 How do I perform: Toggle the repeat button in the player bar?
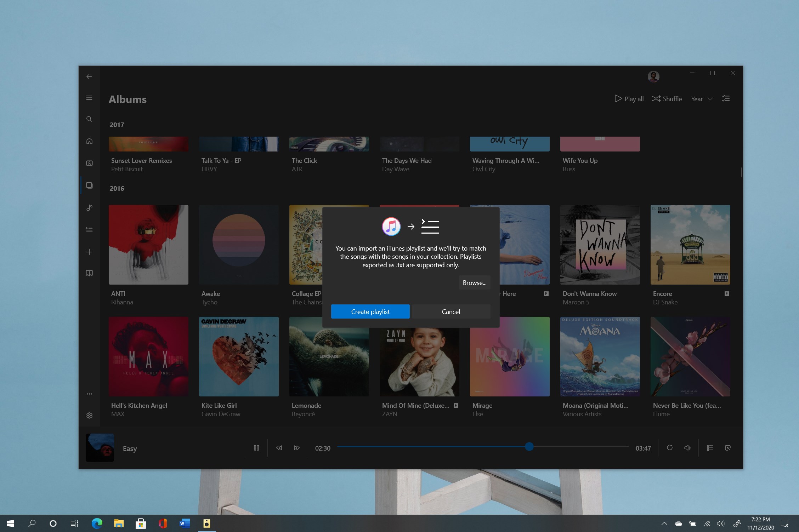click(669, 448)
